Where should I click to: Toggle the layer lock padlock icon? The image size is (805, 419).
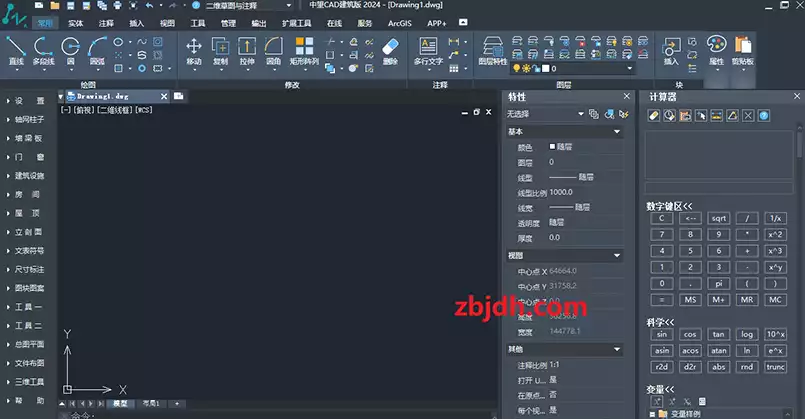pyautogui.click(x=536, y=68)
